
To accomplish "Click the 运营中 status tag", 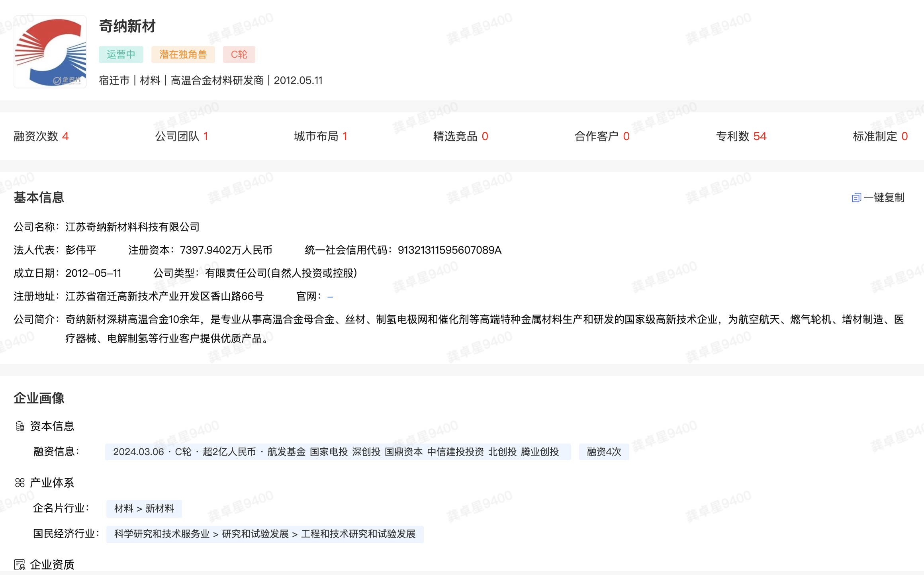I will tap(121, 55).
